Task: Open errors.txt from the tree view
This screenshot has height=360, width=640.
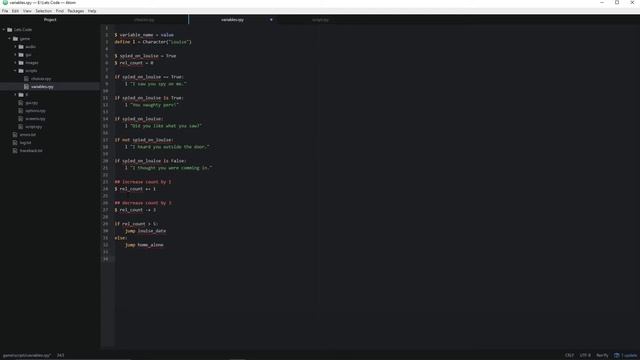Action: click(x=28, y=135)
